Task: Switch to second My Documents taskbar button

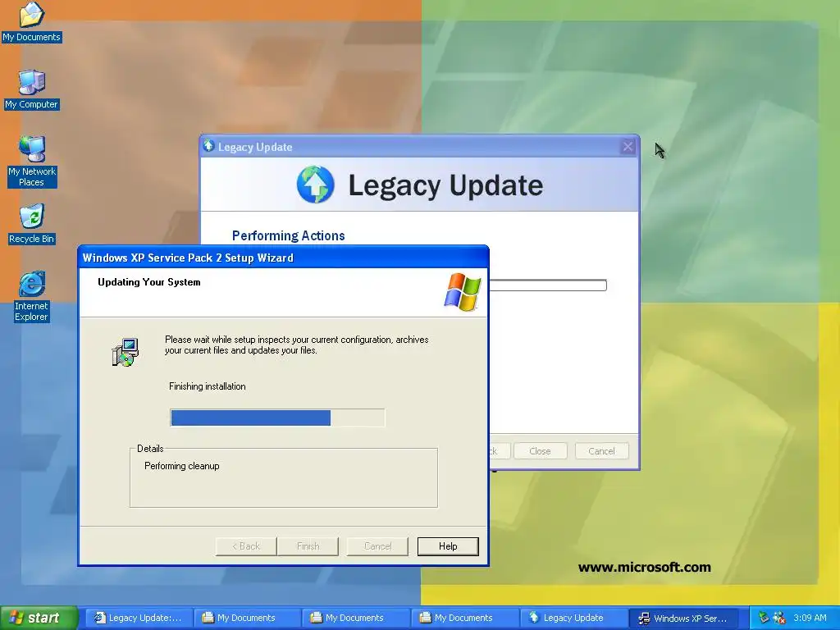Action: (x=355, y=618)
